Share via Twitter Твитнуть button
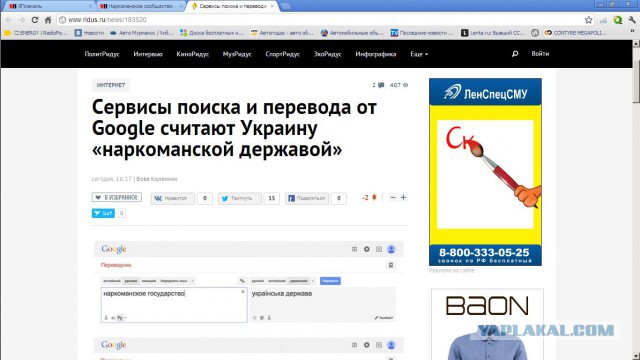 click(x=239, y=198)
